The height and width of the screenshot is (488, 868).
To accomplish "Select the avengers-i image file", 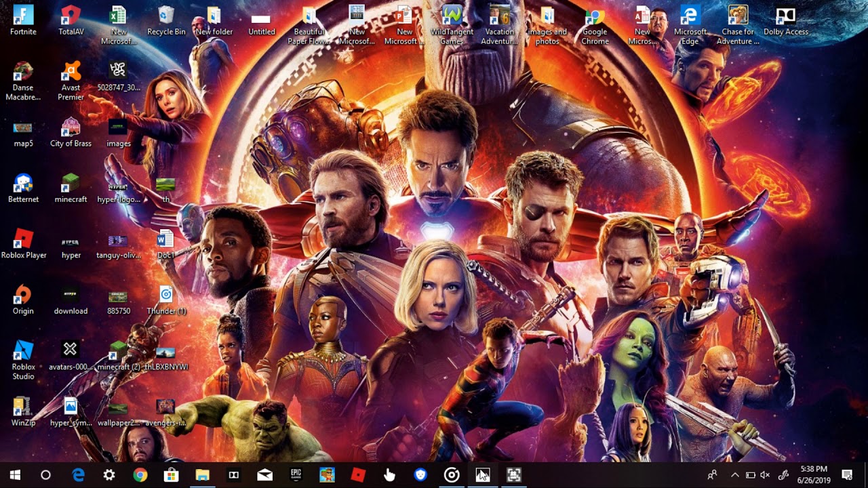I will (x=166, y=411).
